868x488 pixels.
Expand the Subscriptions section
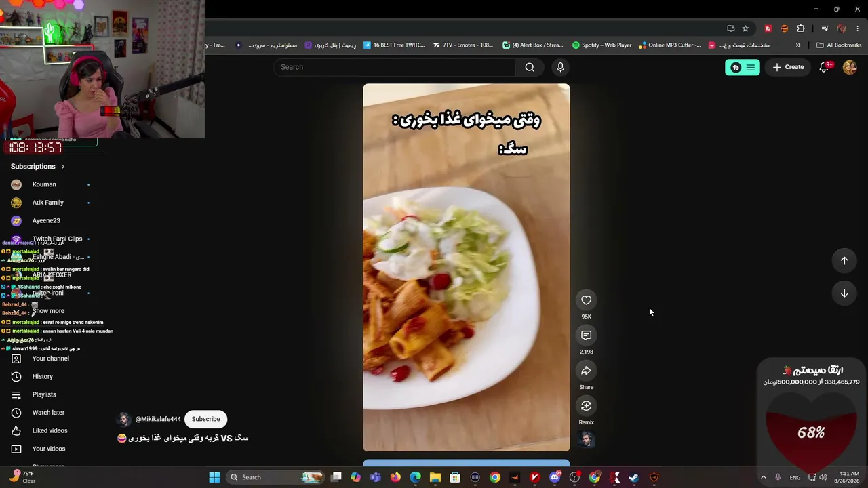[38, 167]
